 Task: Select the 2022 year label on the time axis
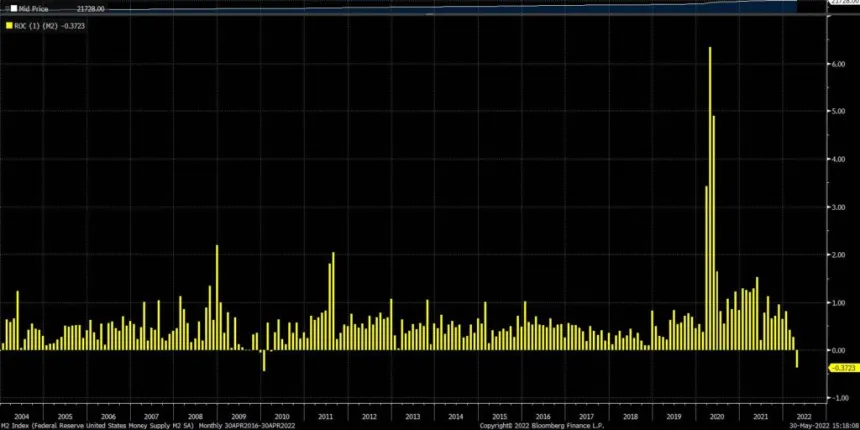(805, 415)
